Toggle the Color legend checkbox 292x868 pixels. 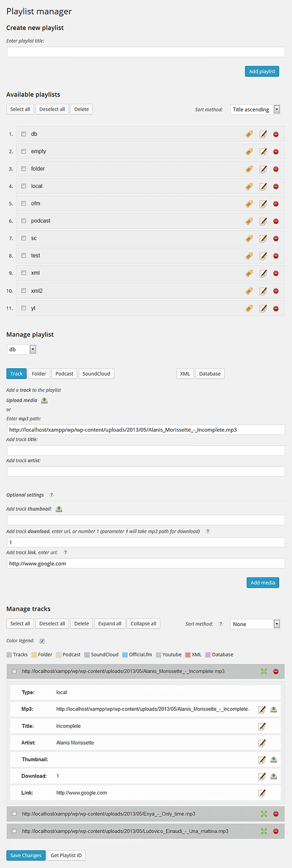click(42, 641)
